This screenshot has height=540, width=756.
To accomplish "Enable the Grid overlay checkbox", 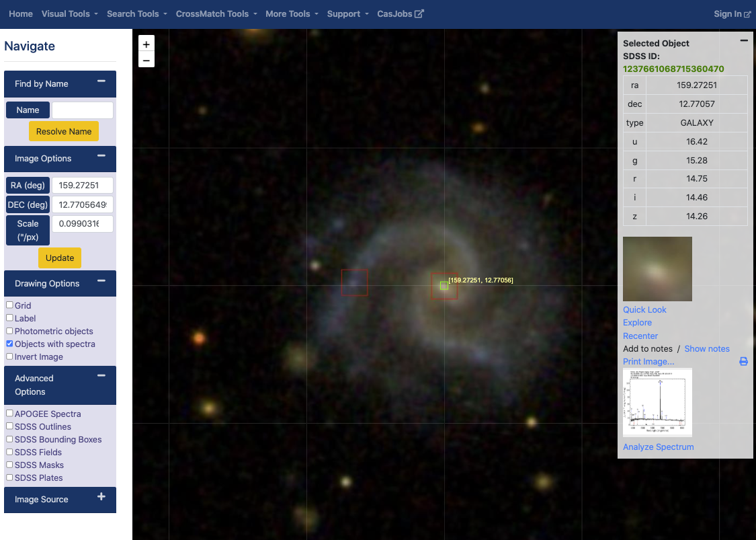I will pyautogui.click(x=9, y=305).
